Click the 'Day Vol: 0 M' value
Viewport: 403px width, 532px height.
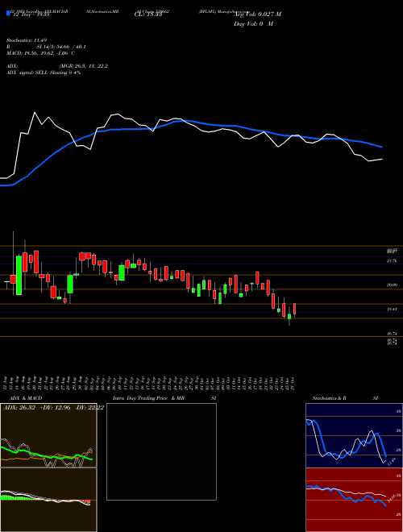(253, 23)
